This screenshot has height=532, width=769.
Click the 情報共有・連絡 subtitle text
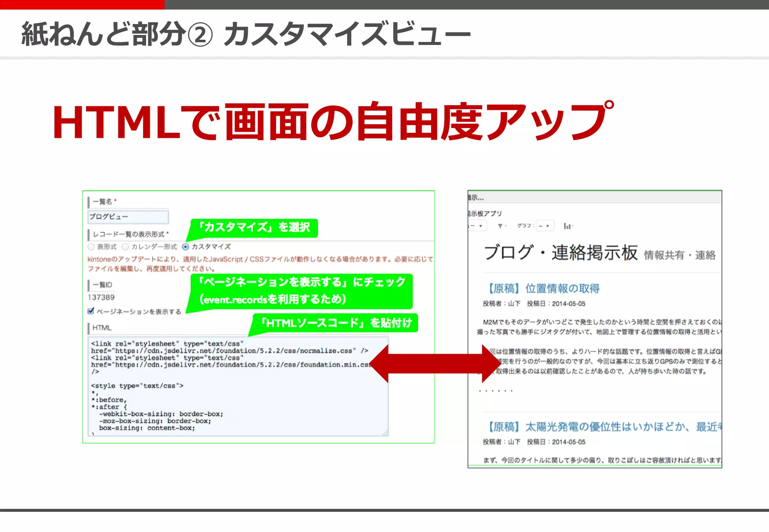click(x=680, y=255)
